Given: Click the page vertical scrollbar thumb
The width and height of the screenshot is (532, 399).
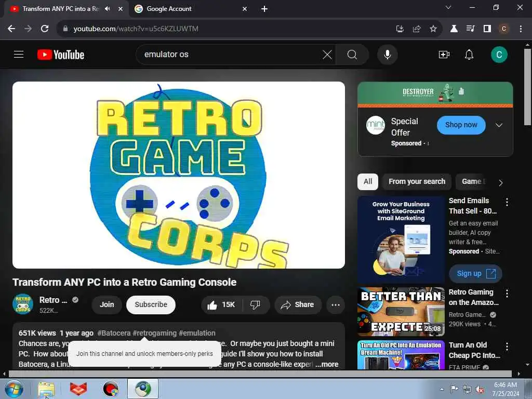Looking at the screenshot, I should [527, 87].
